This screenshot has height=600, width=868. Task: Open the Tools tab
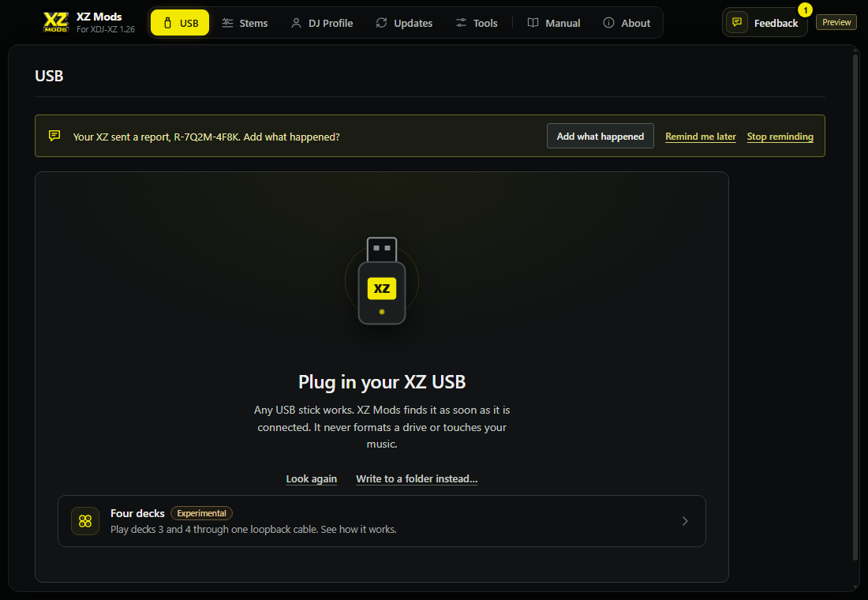[477, 23]
